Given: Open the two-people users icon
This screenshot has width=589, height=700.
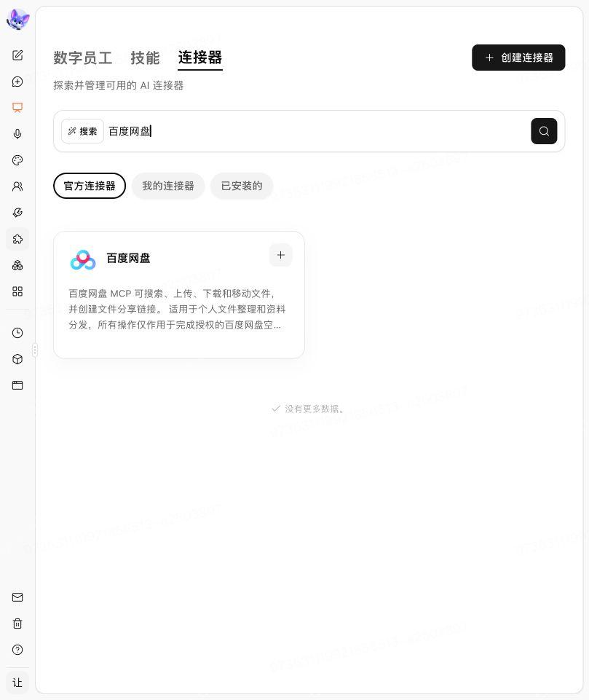Looking at the screenshot, I should click(17, 186).
